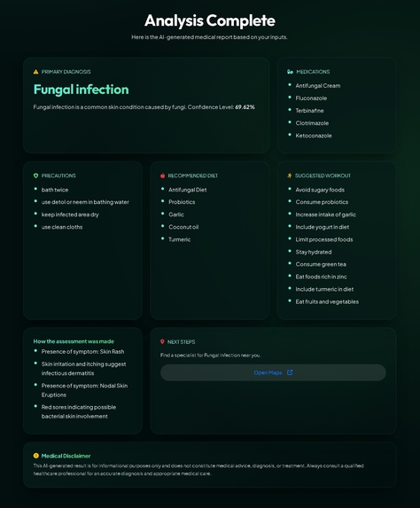Click Garlic in recommended diet
This screenshot has width=420, height=508.
coord(176,215)
